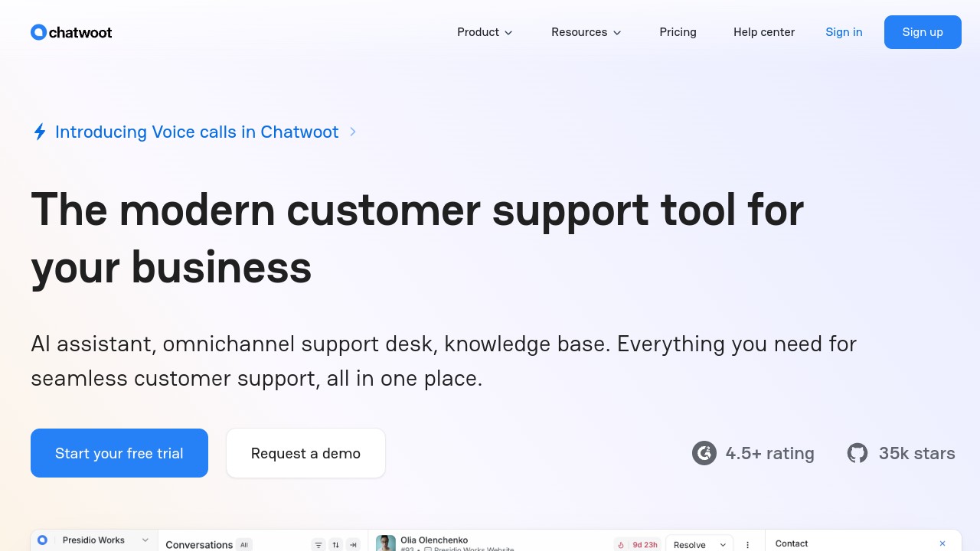Expand the Resources menu
Screen dimensions: 980x551
(x=586, y=32)
